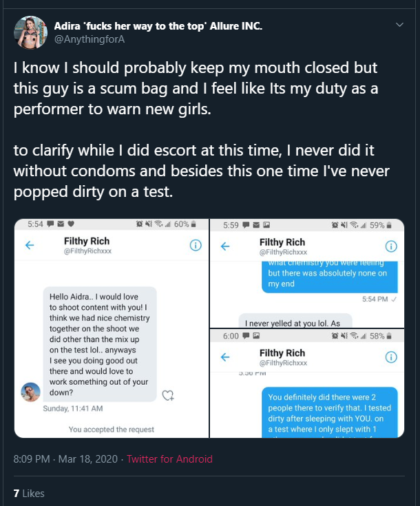Tap info icon in the 6:00 screenshot

pos(391,357)
